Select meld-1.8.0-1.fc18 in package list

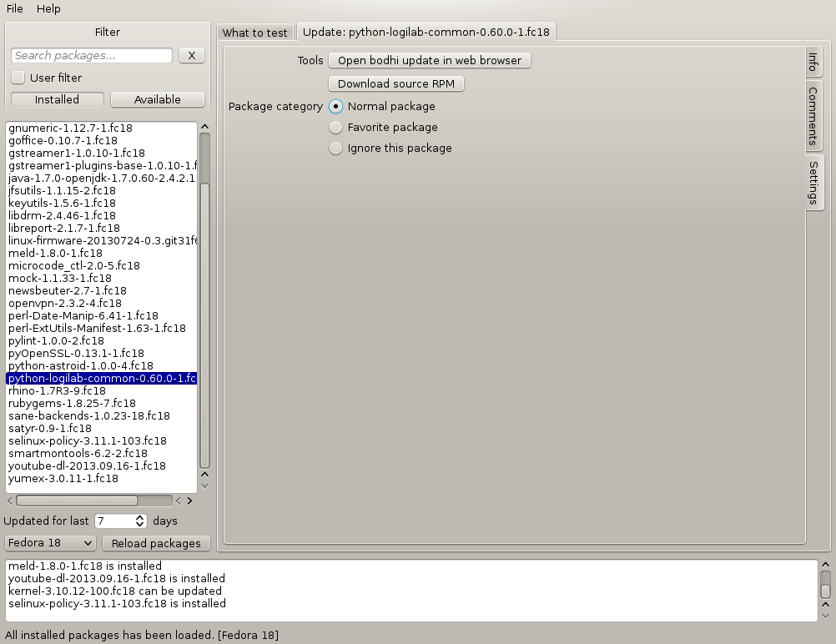point(101,254)
